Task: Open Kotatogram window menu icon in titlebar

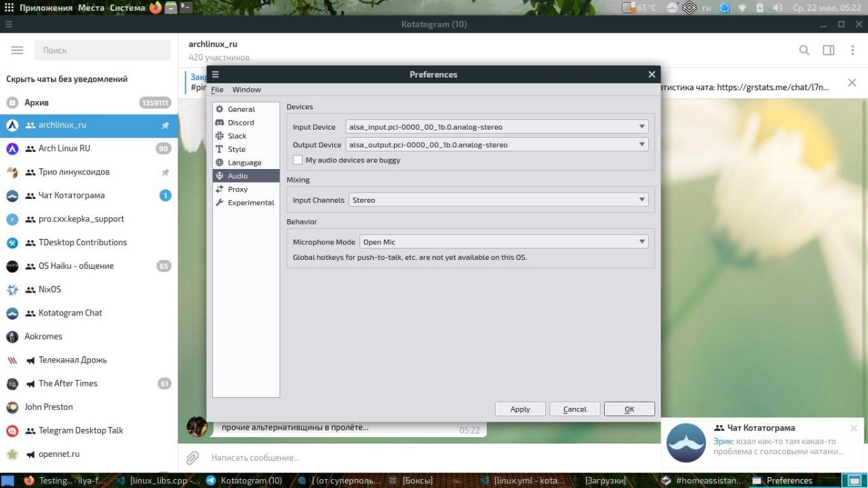Action: (x=8, y=24)
